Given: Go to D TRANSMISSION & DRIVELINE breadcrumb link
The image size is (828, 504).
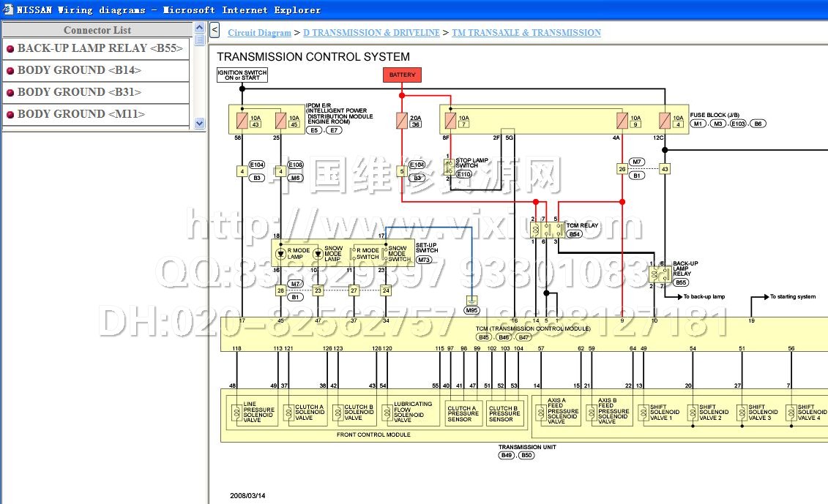Looking at the screenshot, I should 371,33.
